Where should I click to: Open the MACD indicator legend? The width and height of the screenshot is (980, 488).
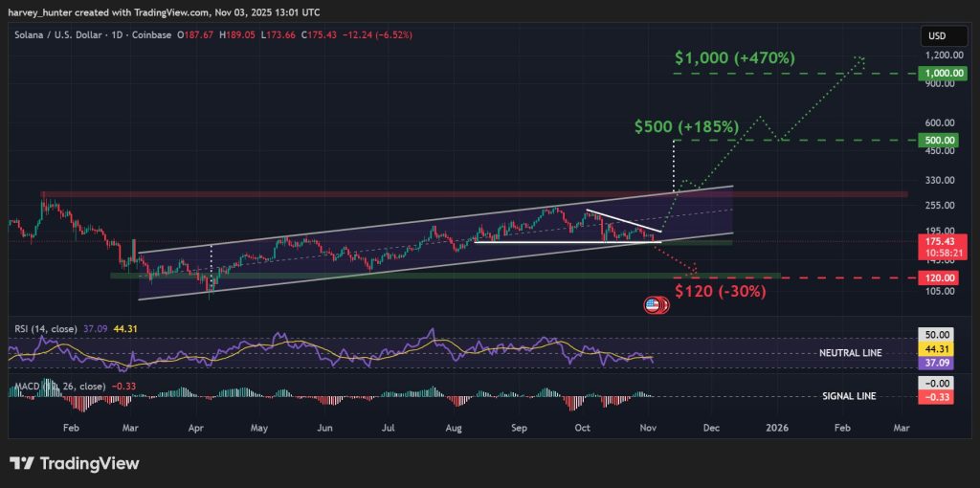pos(48,387)
